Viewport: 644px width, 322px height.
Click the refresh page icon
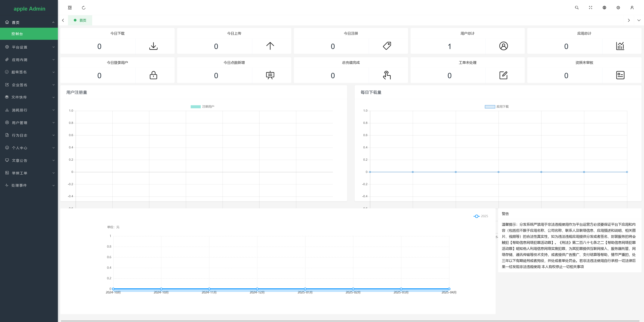point(84,8)
